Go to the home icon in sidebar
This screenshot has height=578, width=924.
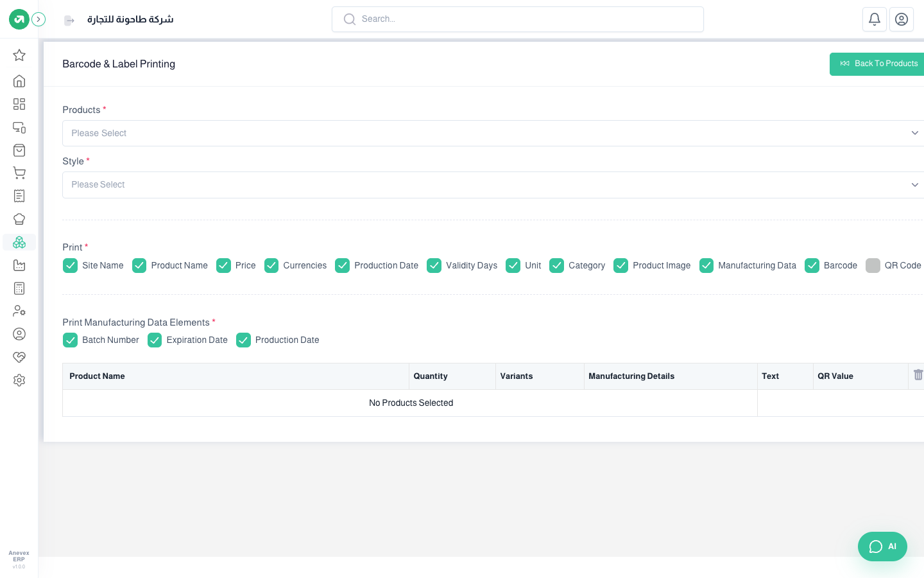point(19,81)
